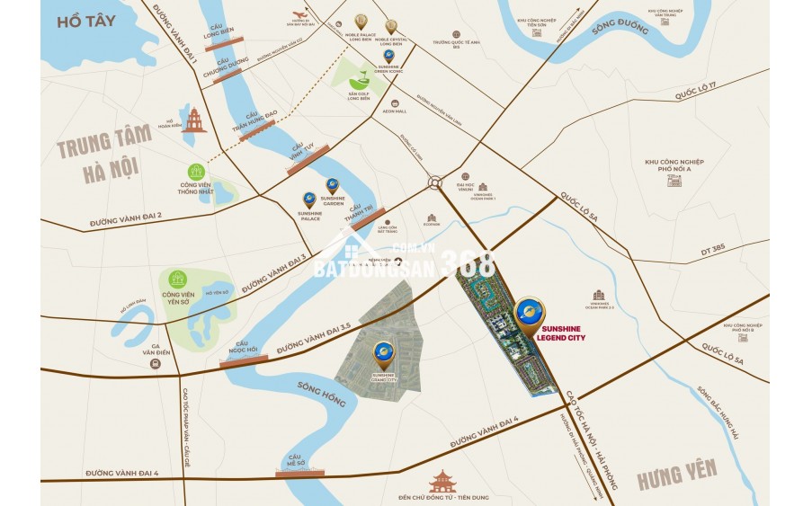The width and height of the screenshot is (812, 506).
Task: Click the Đền Chử Đồng Tử temple icon
Action: click(442, 482)
